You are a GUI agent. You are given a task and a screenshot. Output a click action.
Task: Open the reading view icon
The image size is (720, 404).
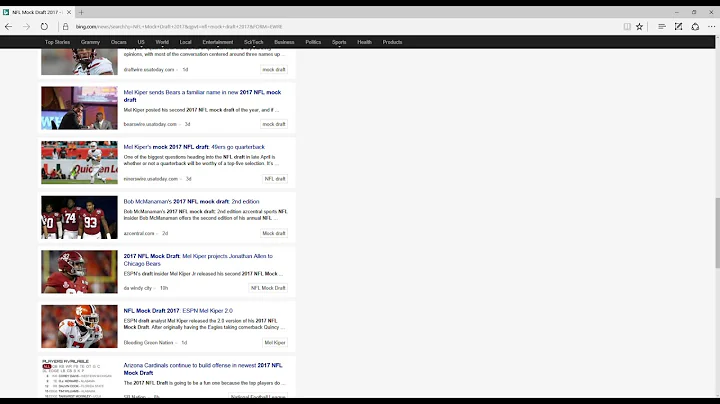point(627,27)
